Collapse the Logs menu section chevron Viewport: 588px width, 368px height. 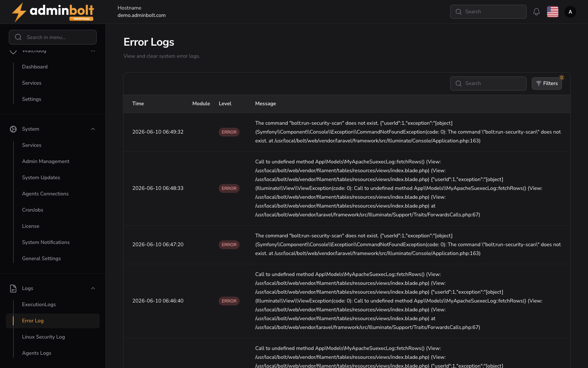[x=93, y=289]
